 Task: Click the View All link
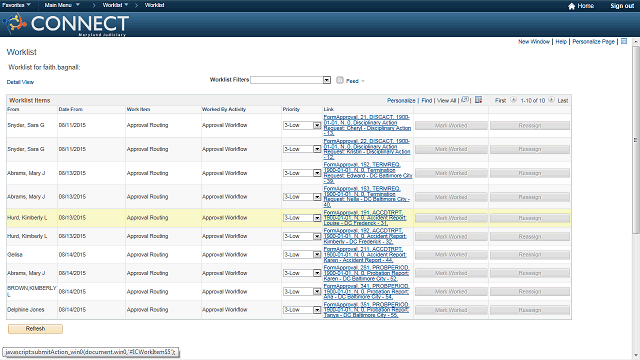click(446, 100)
